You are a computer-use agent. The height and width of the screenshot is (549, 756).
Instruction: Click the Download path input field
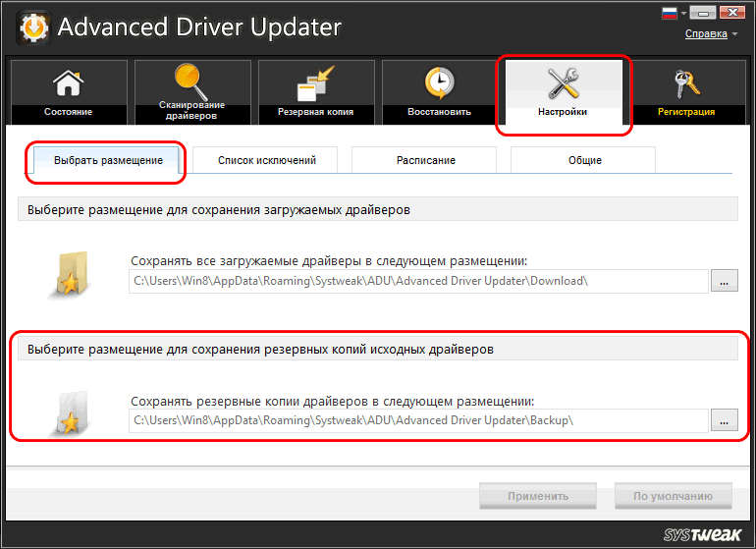click(x=418, y=281)
